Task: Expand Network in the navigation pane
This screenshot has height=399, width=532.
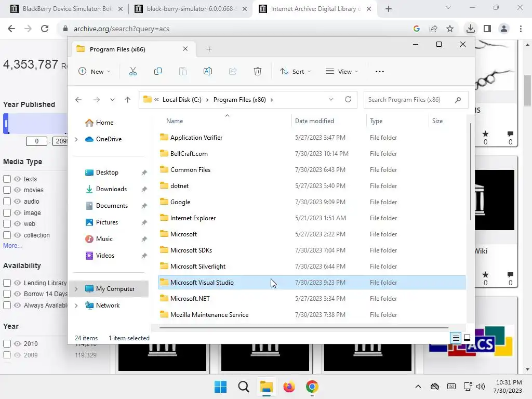Action: [76, 305]
